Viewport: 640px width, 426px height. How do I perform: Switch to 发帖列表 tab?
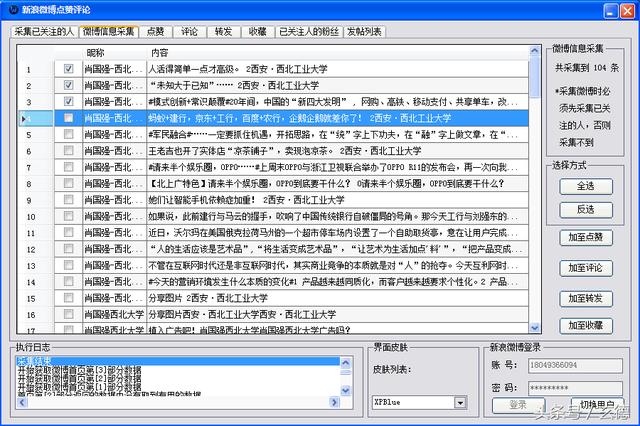364,32
